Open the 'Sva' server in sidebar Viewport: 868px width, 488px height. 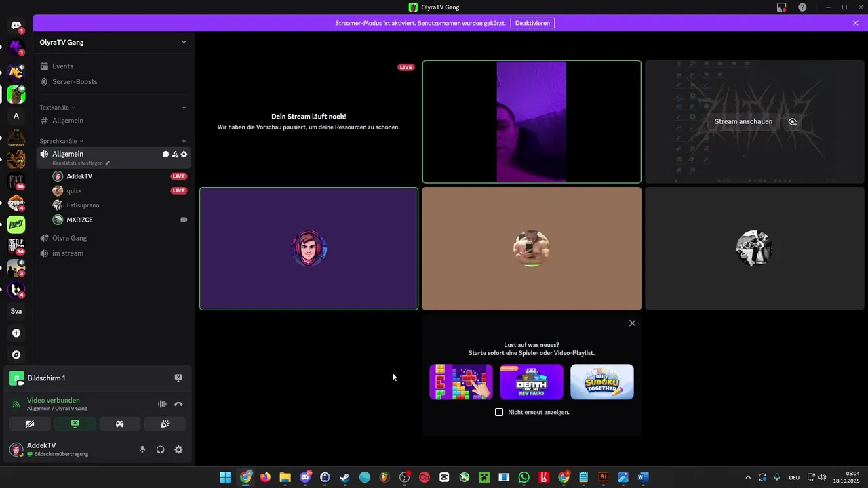pyautogui.click(x=16, y=311)
